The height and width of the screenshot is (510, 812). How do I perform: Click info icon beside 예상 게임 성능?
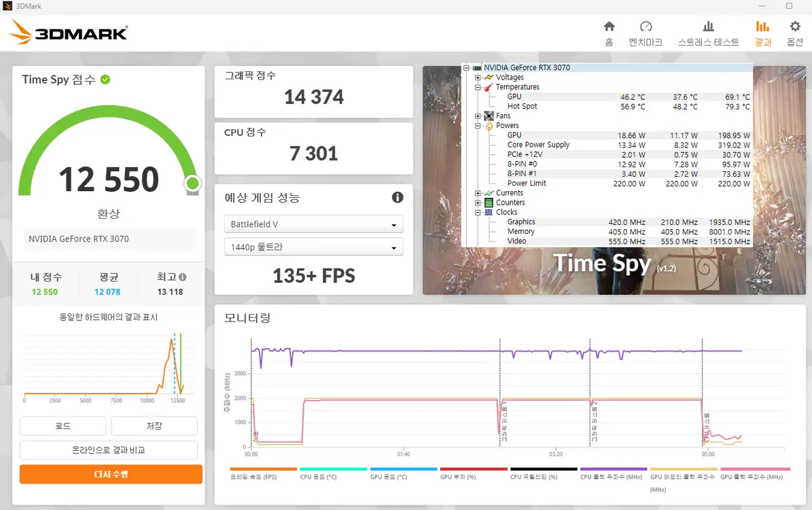[x=398, y=197]
